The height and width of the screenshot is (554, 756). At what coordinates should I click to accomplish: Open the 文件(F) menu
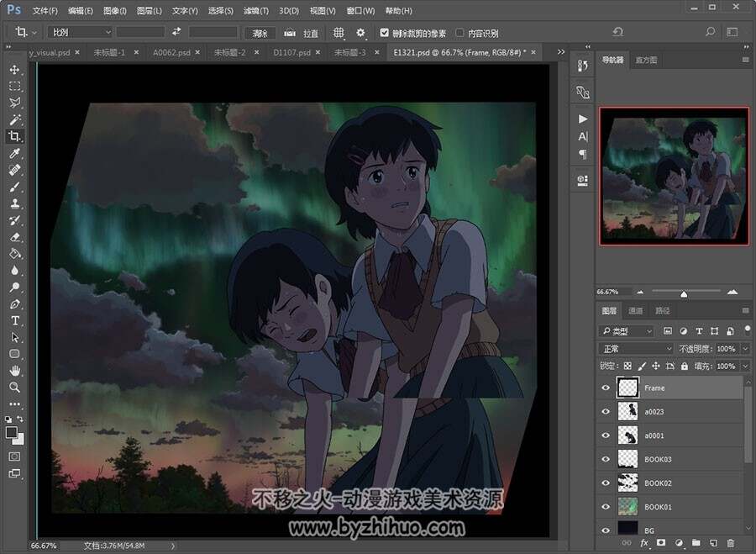pyautogui.click(x=45, y=10)
